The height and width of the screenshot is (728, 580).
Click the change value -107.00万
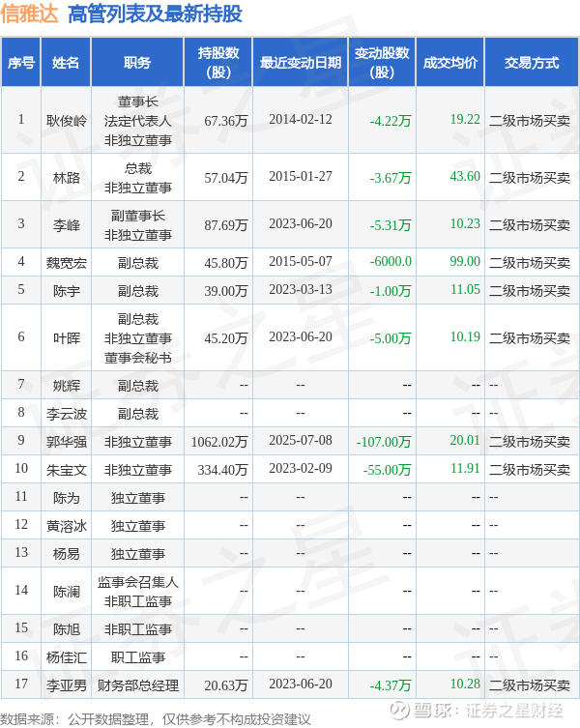pos(384,441)
